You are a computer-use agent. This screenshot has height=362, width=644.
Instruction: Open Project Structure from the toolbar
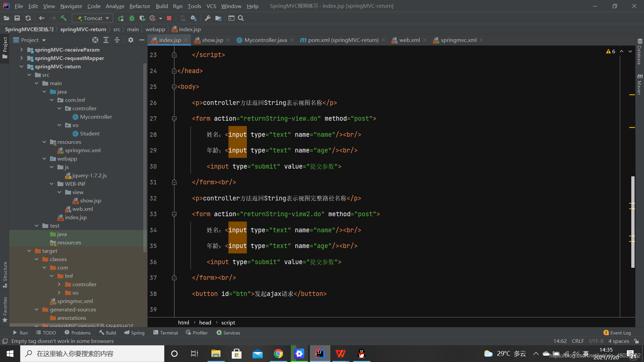[x=218, y=18]
